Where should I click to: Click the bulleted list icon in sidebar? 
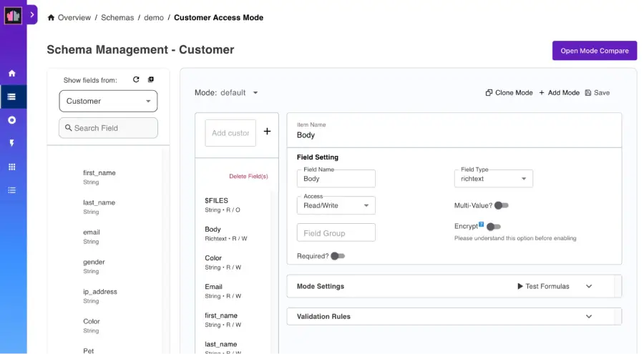click(12, 190)
